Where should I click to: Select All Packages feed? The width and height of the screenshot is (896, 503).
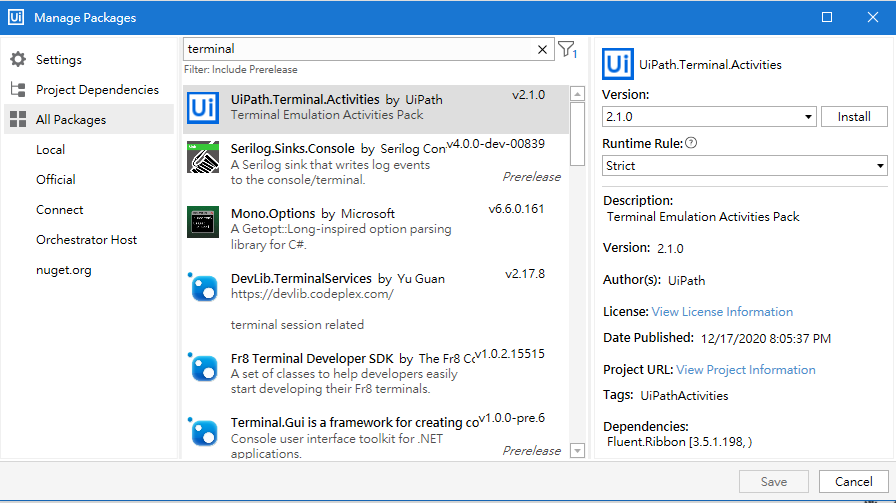(x=89, y=119)
